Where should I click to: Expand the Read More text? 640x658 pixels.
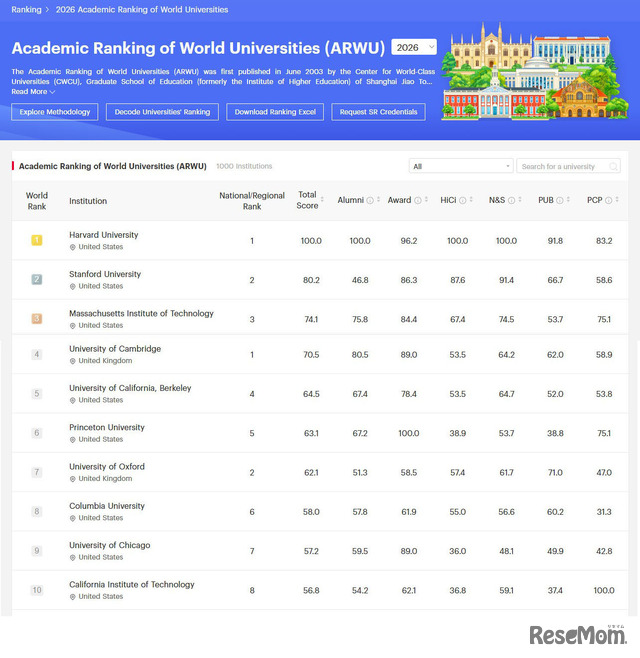(x=33, y=92)
